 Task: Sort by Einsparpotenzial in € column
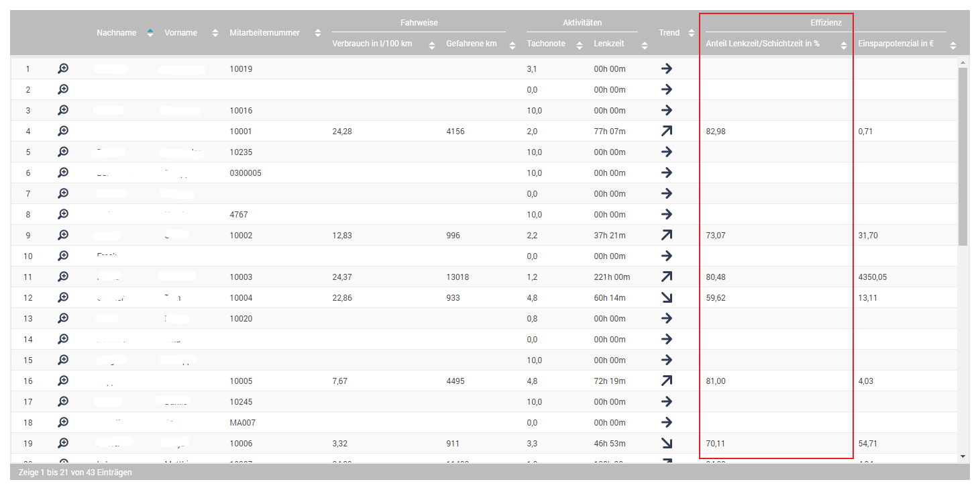(953, 44)
